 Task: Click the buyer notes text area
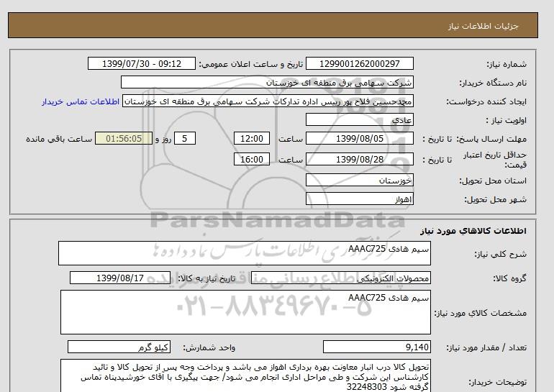[245, 376]
